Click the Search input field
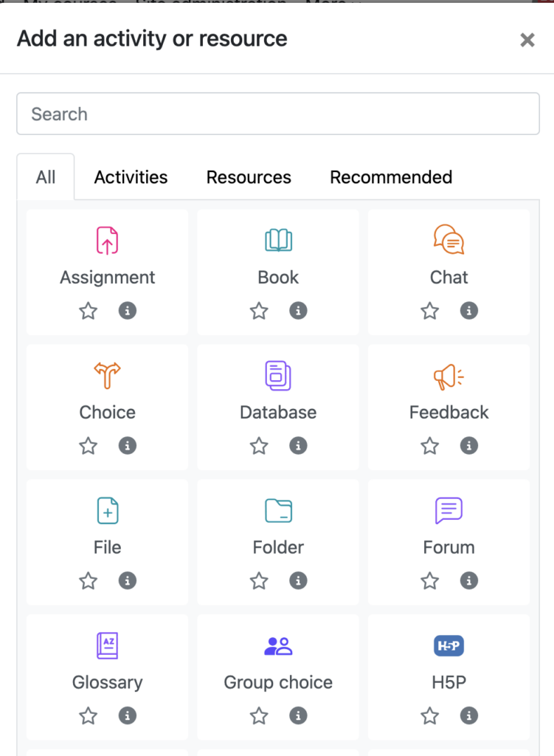The height and width of the screenshot is (756, 554). click(x=278, y=114)
